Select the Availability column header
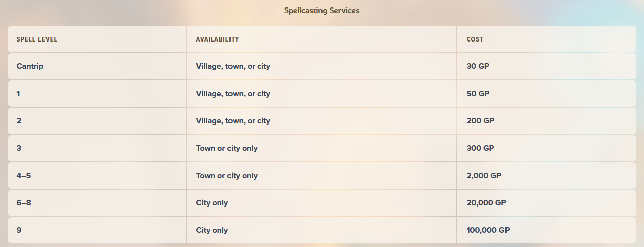Image resolution: width=644 pixels, height=247 pixels. point(321,39)
